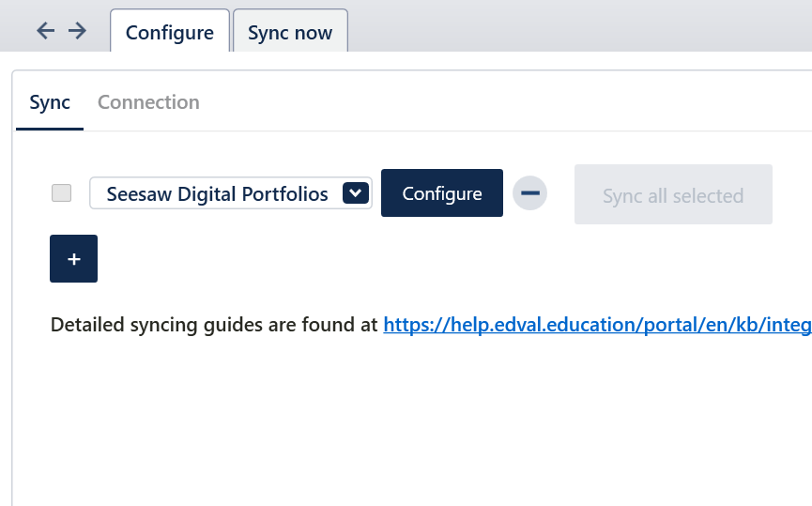Switch to the top Configure tab

coord(169,33)
